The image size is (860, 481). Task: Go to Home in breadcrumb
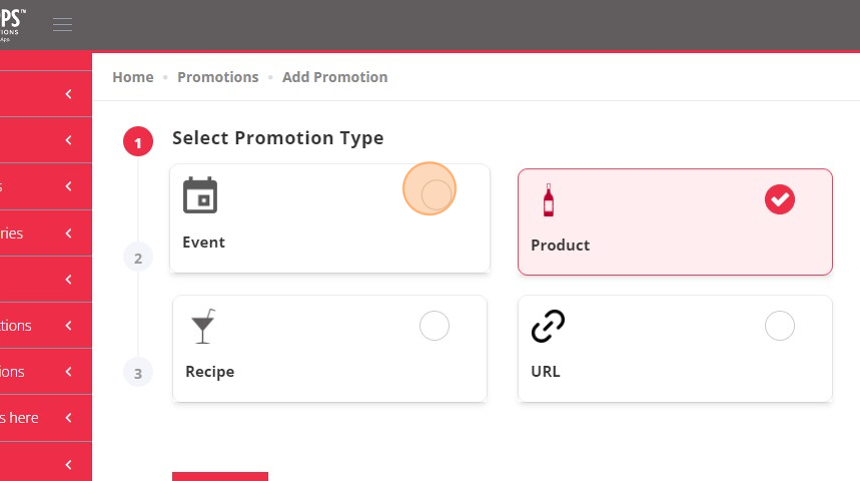pos(133,77)
